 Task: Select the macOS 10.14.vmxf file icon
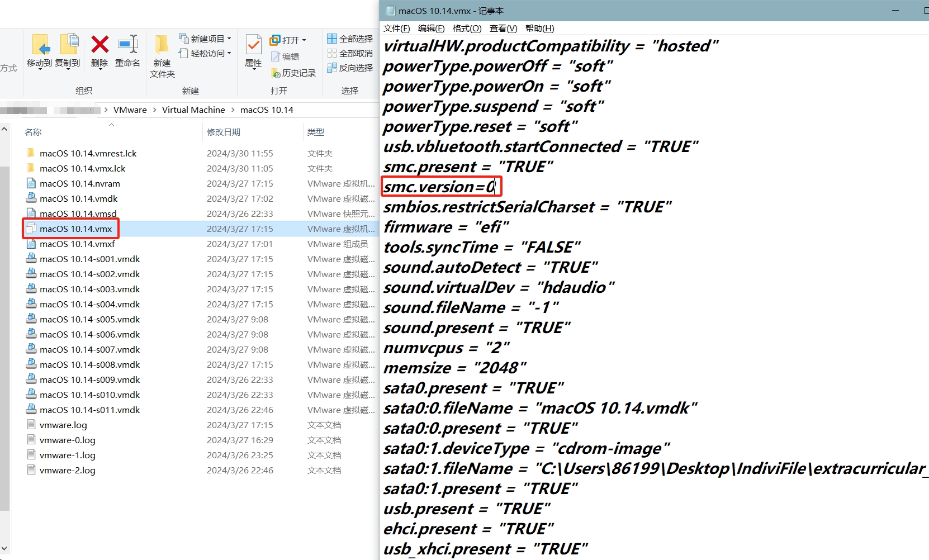coord(31,243)
